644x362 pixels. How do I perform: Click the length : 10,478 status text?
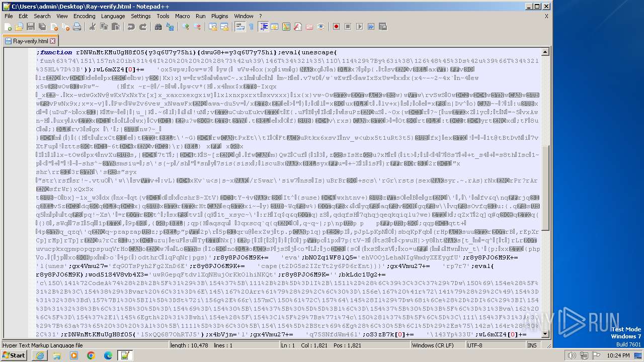189,345
